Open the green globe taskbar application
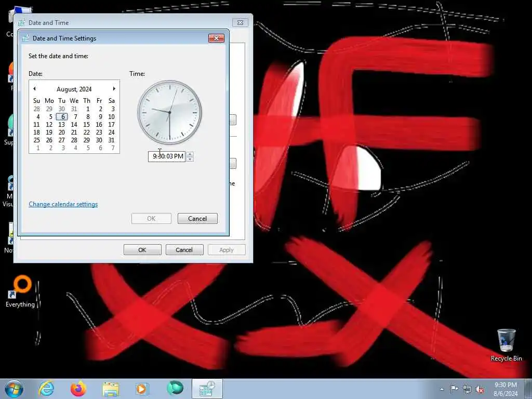 click(x=175, y=388)
